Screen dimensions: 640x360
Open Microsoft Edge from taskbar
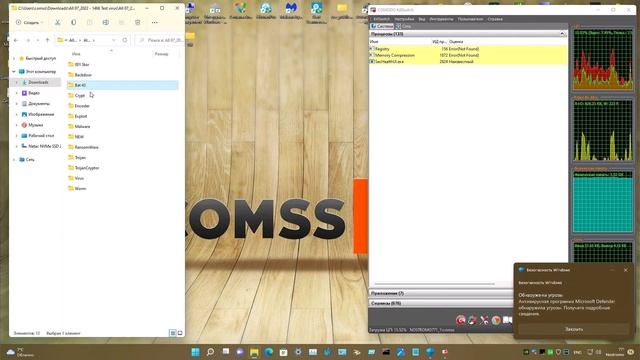(269, 352)
